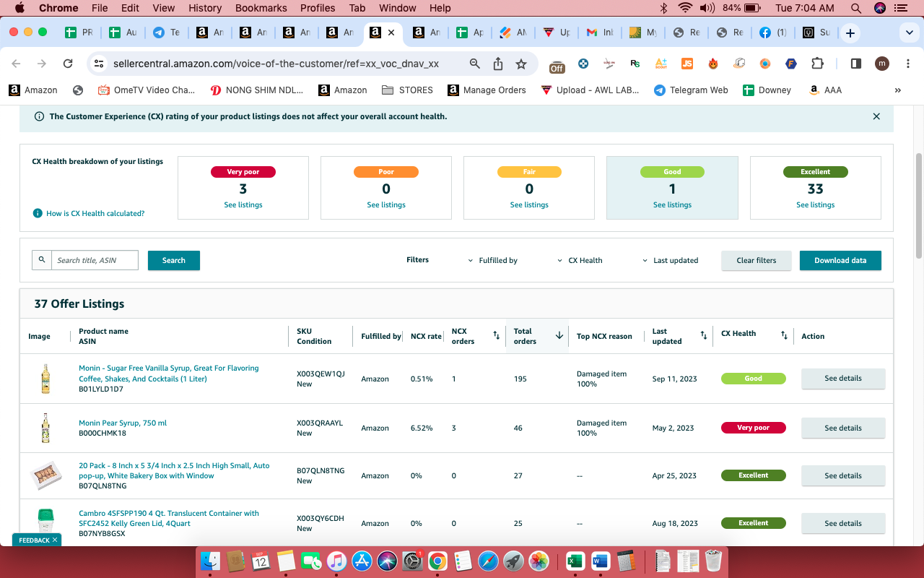Open Photos app in the Dock
The height and width of the screenshot is (578, 924).
coord(539,561)
